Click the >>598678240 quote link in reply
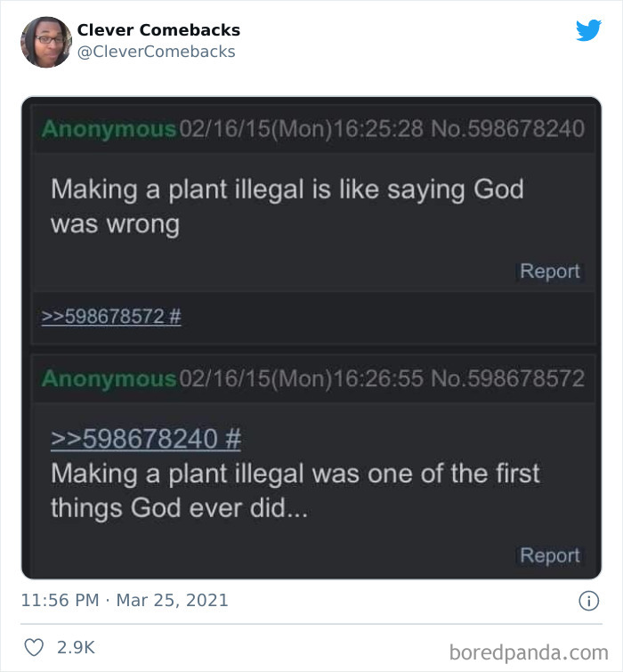The width and height of the screenshot is (623, 672). (x=146, y=439)
